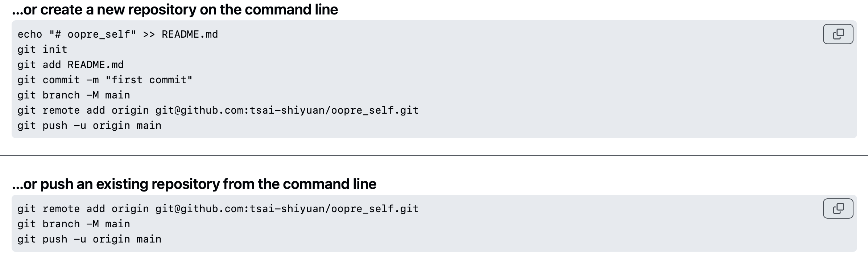This screenshot has width=868, height=257.
Task: Copy the push existing repository commands
Action: pos(838,208)
